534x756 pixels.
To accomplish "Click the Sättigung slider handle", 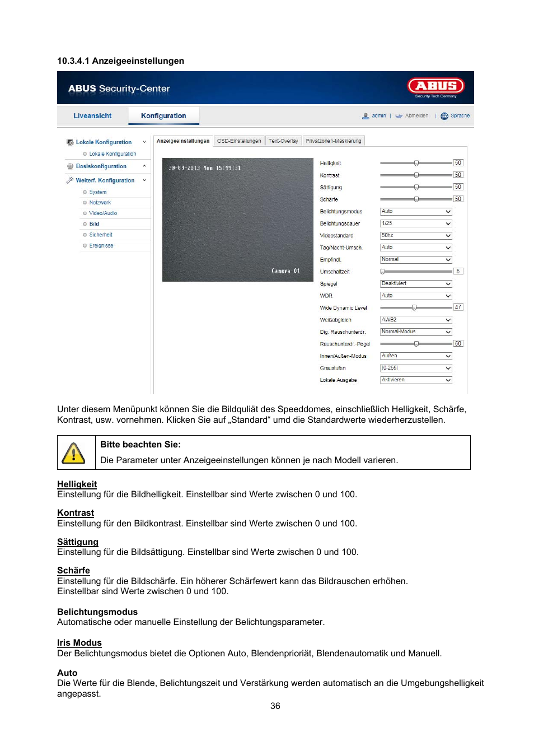I will 416,187.
